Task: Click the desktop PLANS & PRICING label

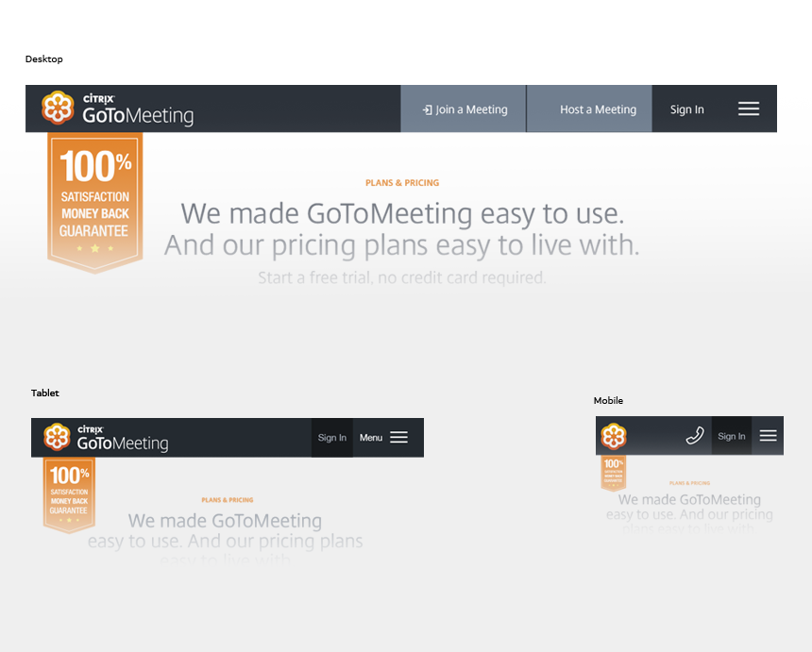Action: point(402,183)
